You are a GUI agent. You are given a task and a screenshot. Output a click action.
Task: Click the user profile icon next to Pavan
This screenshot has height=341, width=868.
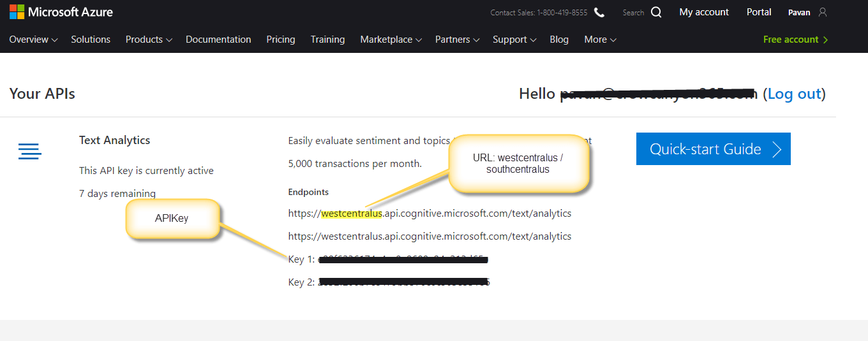click(822, 12)
